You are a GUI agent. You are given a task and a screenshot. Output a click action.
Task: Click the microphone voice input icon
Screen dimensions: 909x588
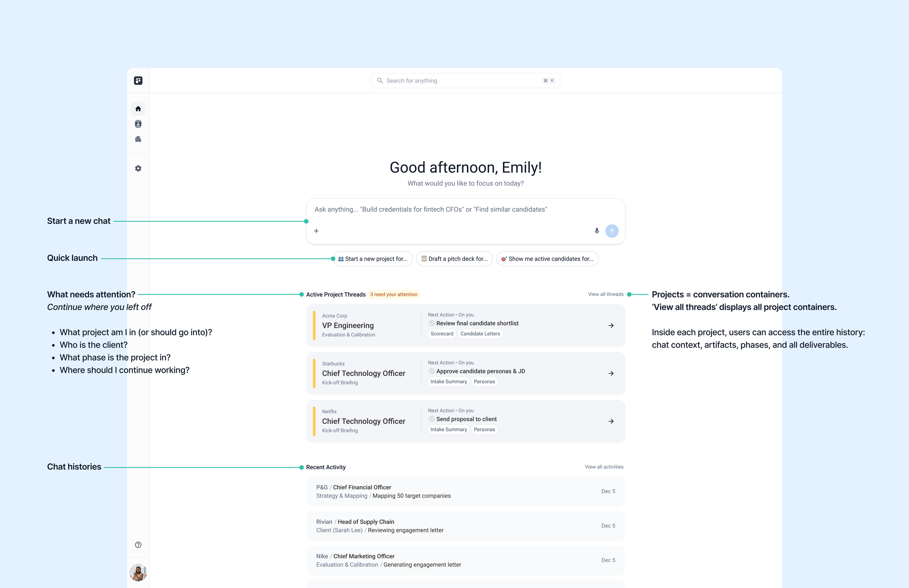(597, 231)
